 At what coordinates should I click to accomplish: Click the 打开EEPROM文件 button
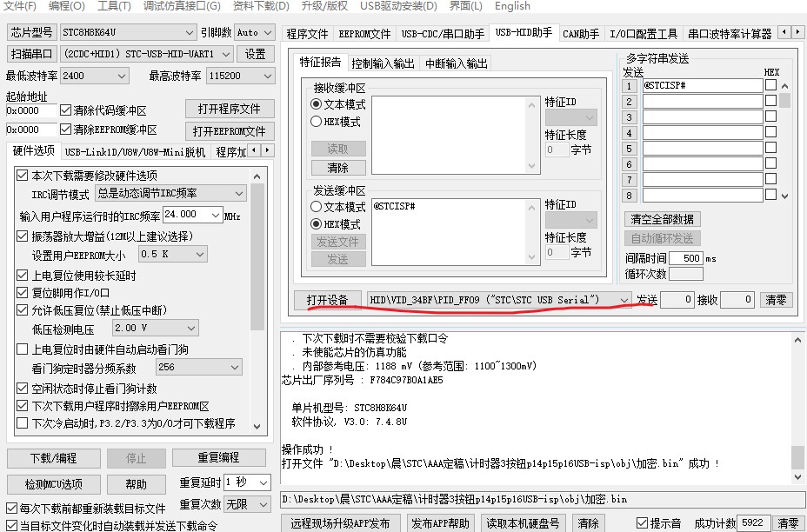[230, 131]
